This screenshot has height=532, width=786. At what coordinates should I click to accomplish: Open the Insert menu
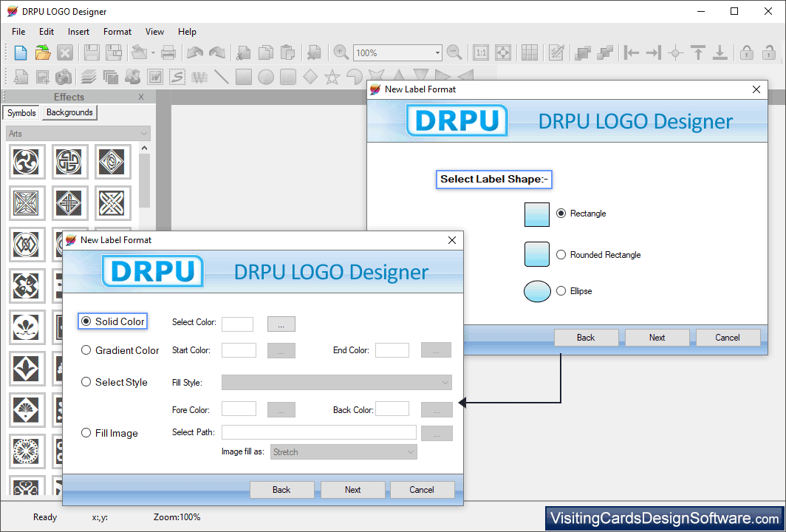tap(79, 32)
